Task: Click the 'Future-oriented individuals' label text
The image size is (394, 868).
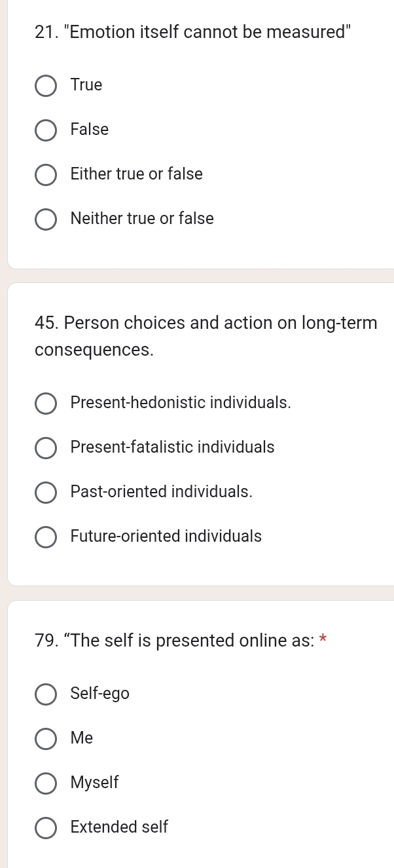Action: click(x=166, y=536)
